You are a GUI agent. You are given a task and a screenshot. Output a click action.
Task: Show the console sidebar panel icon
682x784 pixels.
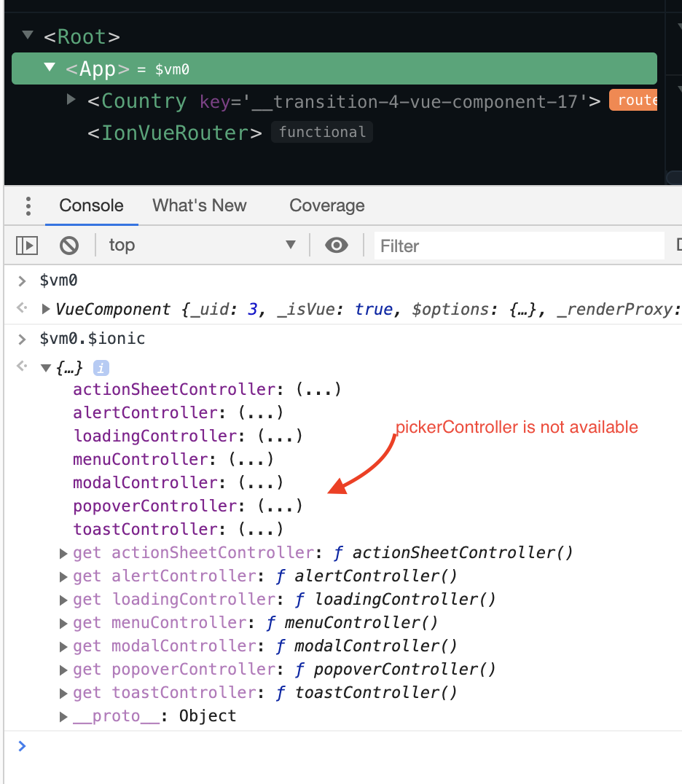pos(26,245)
